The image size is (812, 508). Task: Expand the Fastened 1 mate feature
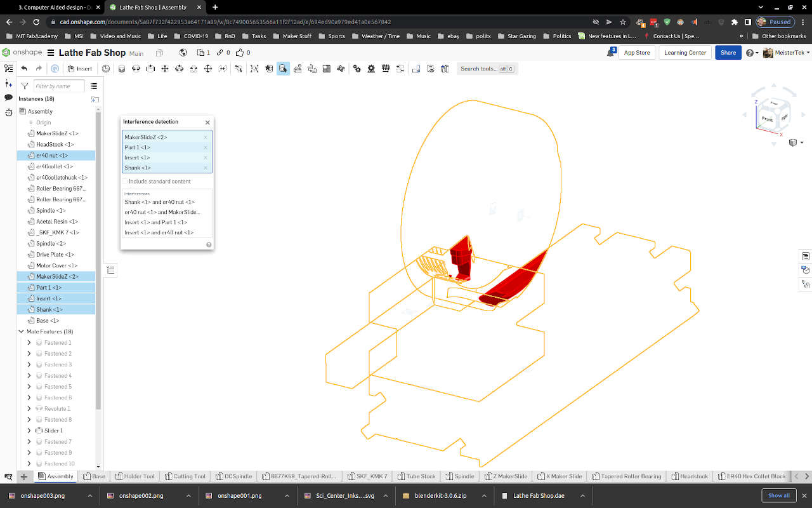[x=29, y=343]
